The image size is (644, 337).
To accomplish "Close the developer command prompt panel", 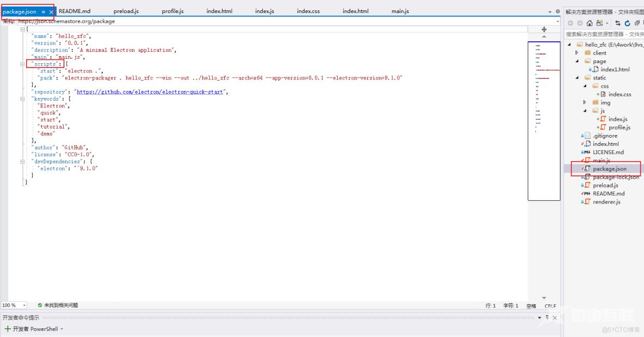I will tap(554, 317).
